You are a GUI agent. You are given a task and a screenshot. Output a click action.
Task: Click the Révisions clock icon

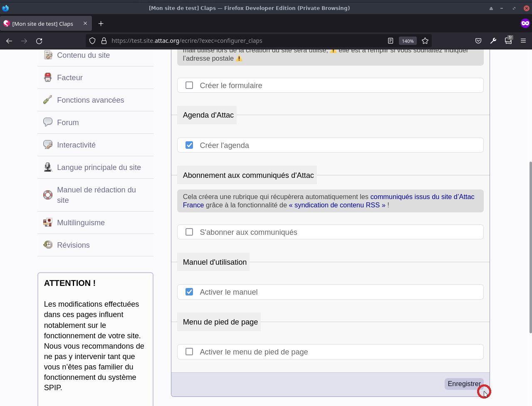tap(48, 245)
